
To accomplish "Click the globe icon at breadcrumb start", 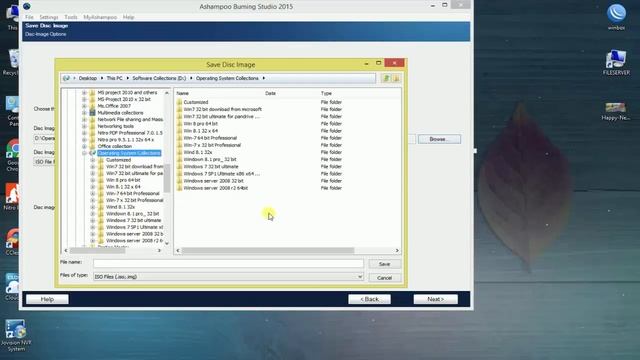I will coord(66,78).
